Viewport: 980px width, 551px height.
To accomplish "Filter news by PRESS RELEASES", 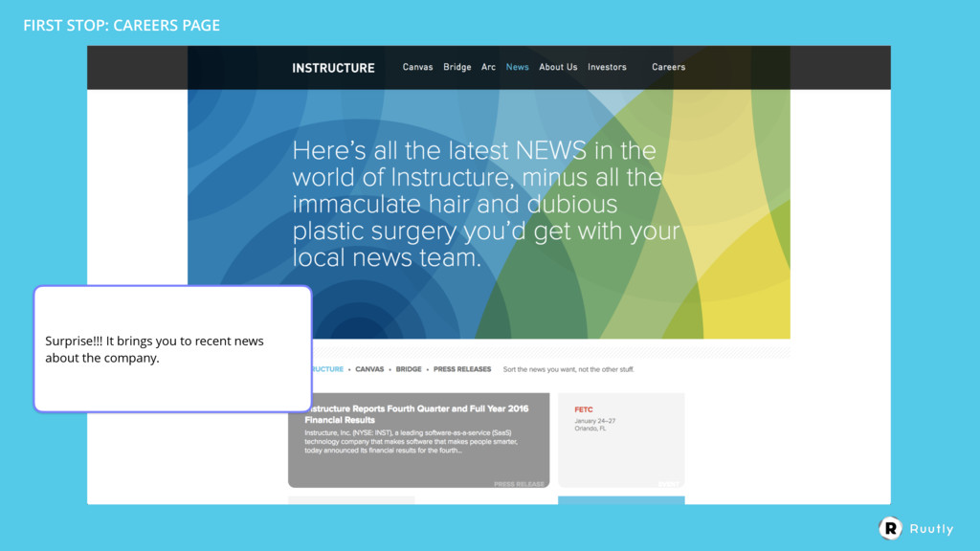I will click(x=462, y=369).
